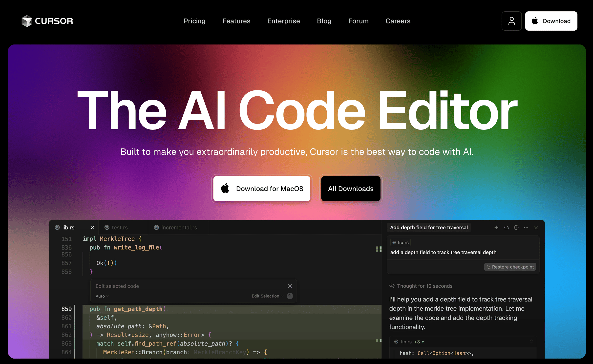Open chat history clock icon
Viewport: 593px width, 364px height.
tap(516, 227)
